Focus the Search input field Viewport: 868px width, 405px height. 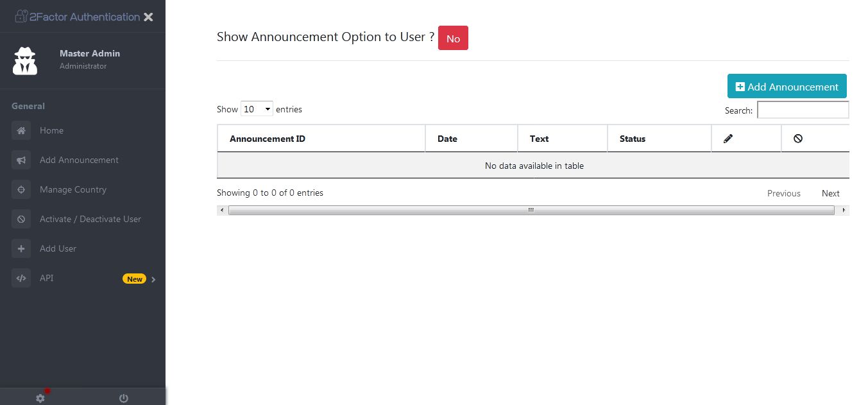click(x=803, y=110)
